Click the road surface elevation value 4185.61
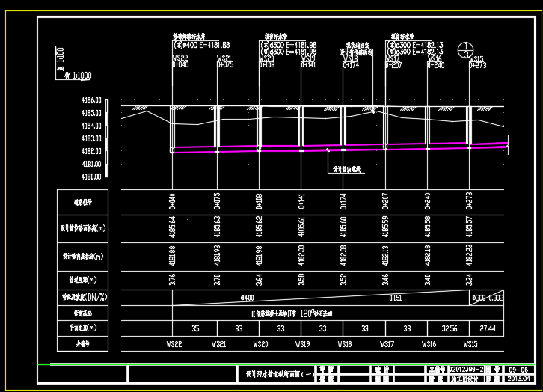Image resolution: width=543 pixels, height=392 pixels. coord(301,227)
